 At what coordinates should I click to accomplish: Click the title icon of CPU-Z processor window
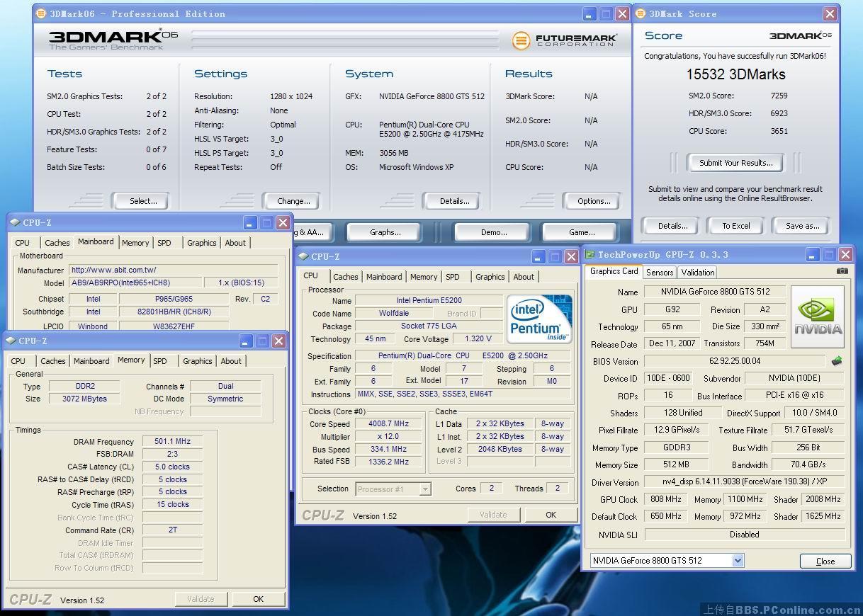[303, 256]
